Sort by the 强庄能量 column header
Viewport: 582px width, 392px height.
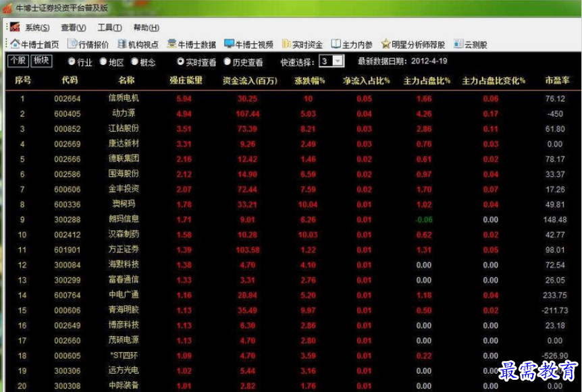click(186, 80)
